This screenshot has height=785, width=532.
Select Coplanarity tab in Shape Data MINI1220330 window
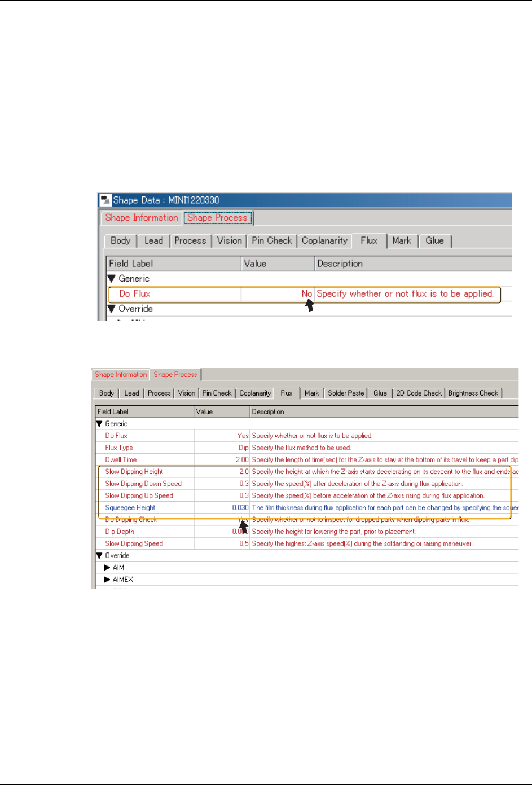(324, 241)
